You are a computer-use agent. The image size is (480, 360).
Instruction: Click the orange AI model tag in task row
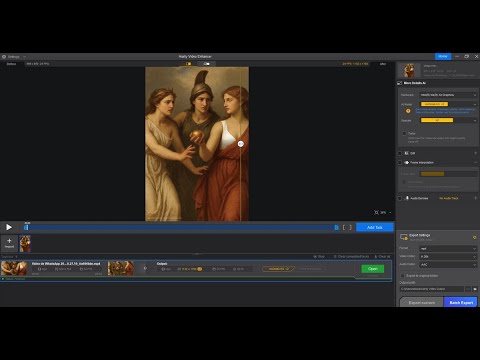(278, 269)
